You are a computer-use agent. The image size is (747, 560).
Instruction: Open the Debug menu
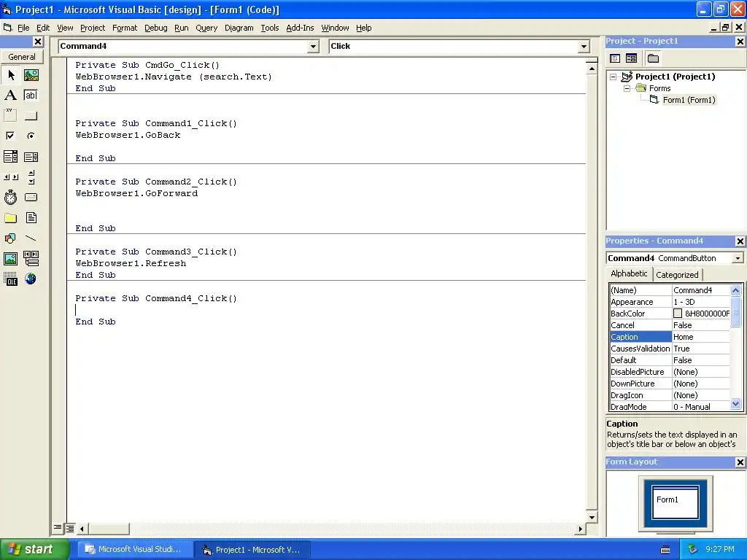point(156,28)
